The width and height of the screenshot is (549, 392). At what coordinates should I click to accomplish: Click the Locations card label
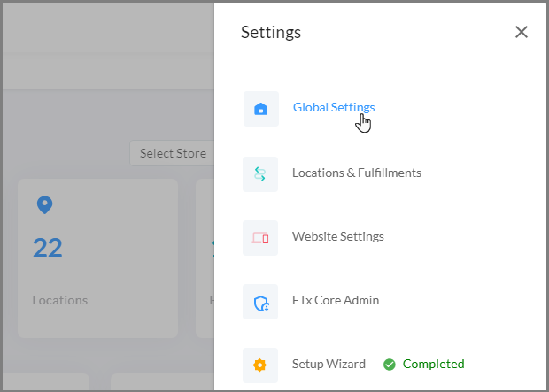point(60,300)
